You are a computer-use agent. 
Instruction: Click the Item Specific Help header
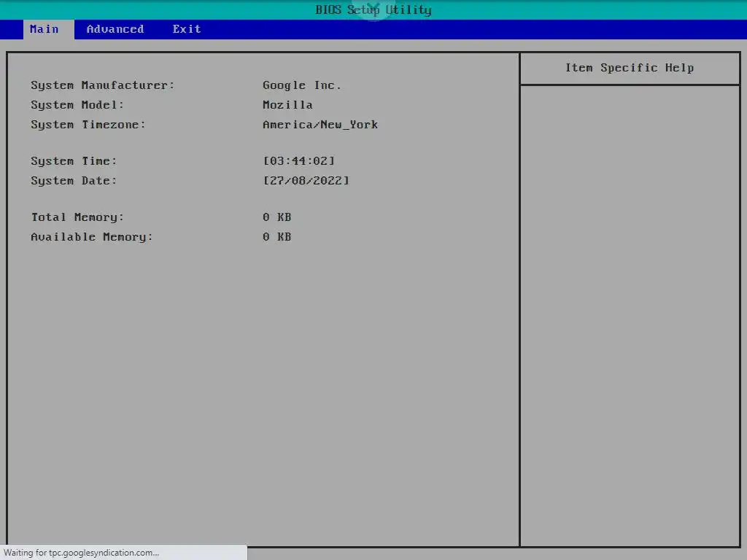click(x=630, y=68)
